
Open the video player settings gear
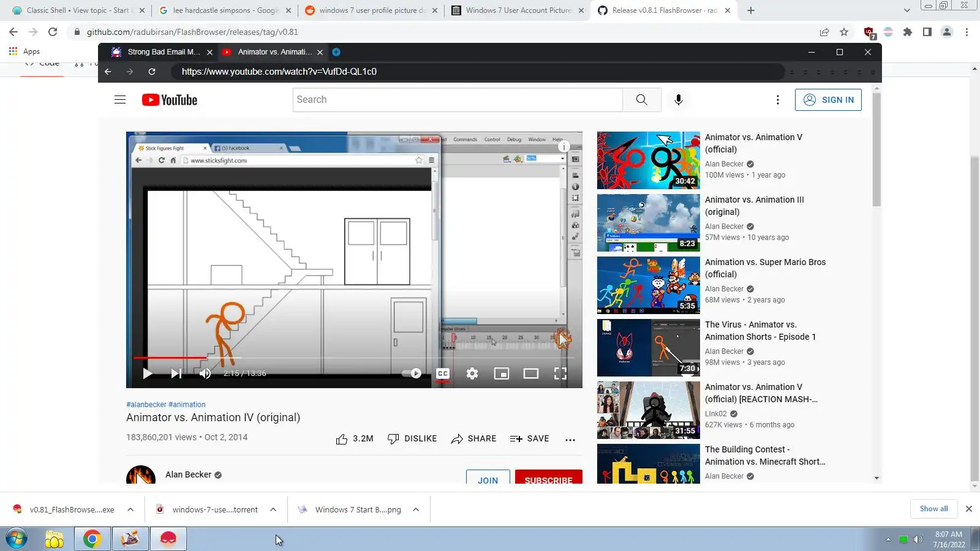pyautogui.click(x=472, y=373)
